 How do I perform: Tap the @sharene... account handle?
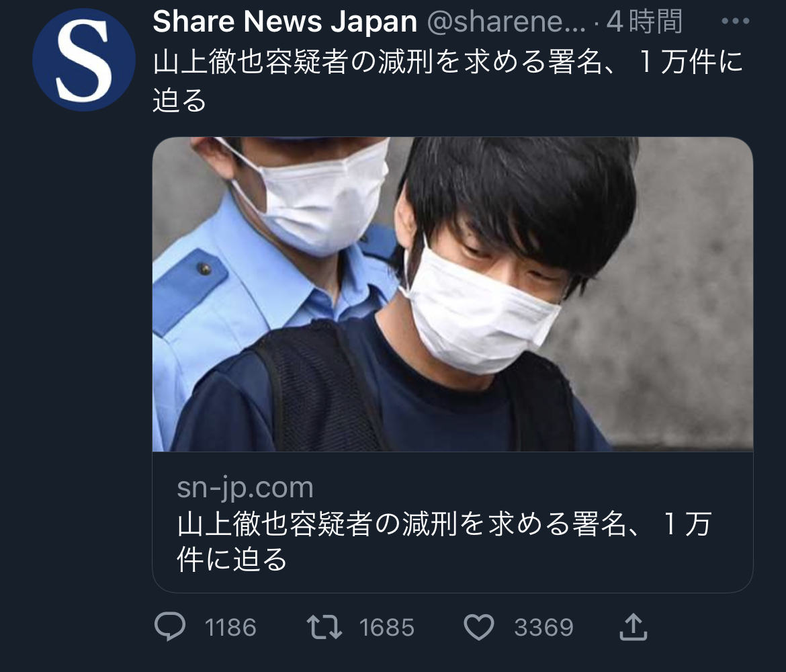point(507,22)
